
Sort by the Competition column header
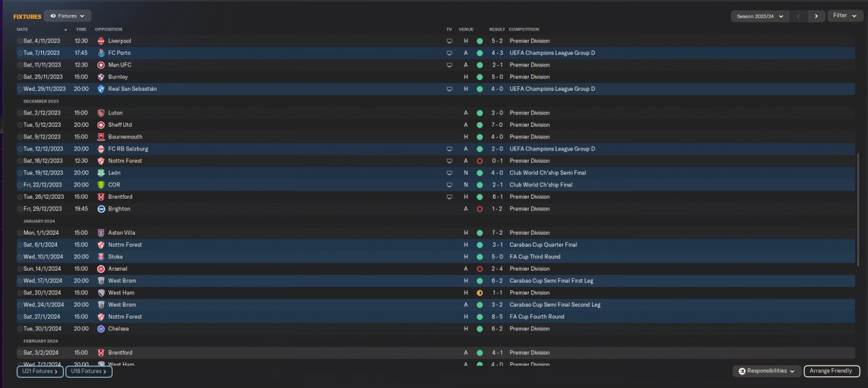(524, 29)
